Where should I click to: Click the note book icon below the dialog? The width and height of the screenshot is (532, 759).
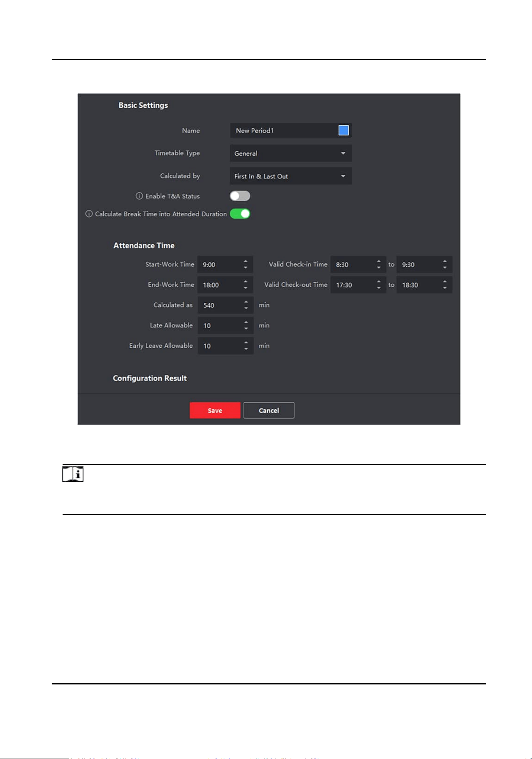73,474
